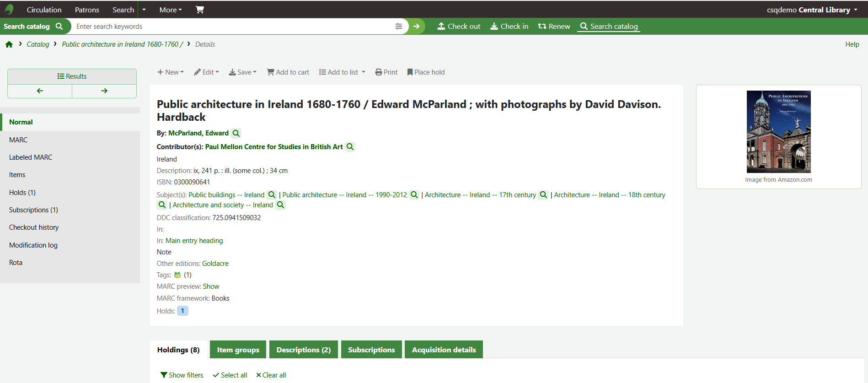This screenshot has height=383, width=868.
Task: Click the Place hold button
Action: click(426, 72)
